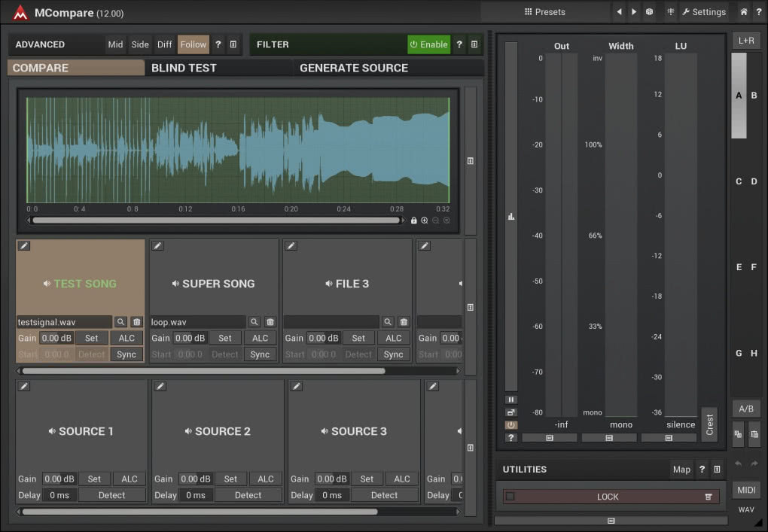Open the GENERATE SOURCE tab
The image size is (768, 532).
point(354,68)
